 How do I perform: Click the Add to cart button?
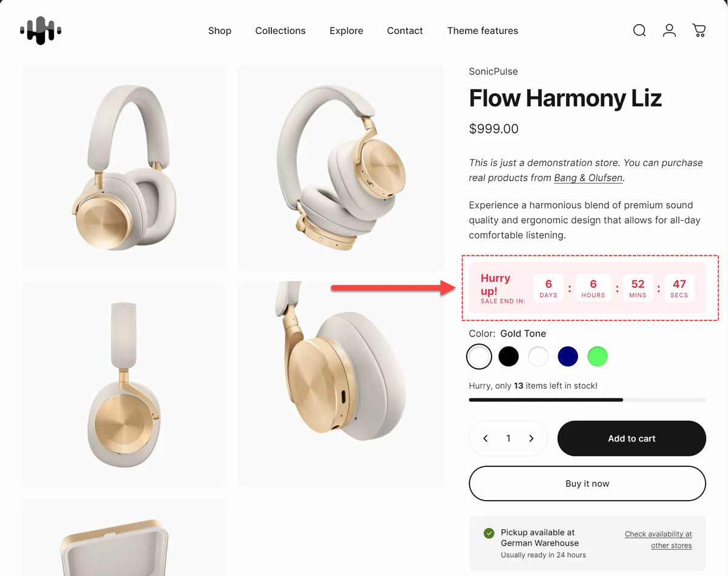[632, 438]
